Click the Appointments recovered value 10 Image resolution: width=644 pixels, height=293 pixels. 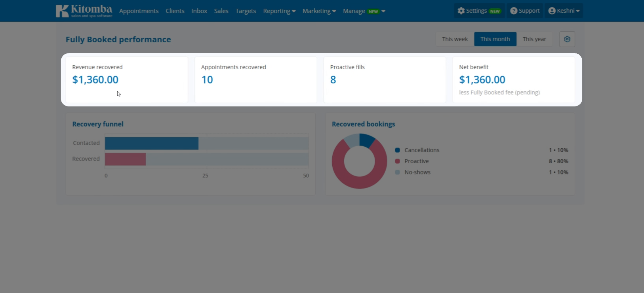click(207, 80)
